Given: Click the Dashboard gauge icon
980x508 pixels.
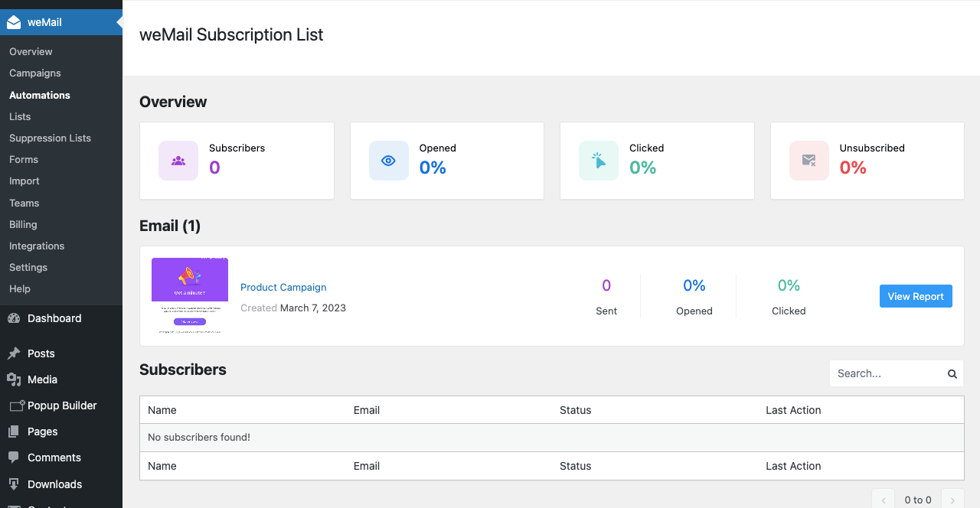Looking at the screenshot, I should pyautogui.click(x=14, y=318).
